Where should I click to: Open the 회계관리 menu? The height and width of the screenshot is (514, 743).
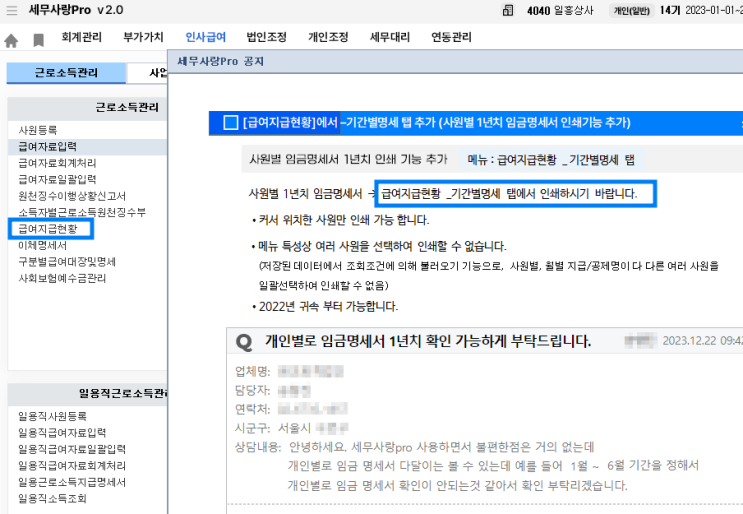click(82, 37)
